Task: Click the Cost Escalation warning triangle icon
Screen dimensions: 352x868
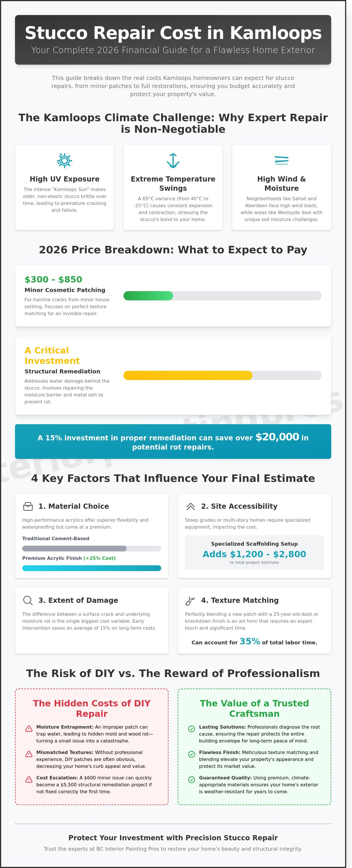Action: click(x=29, y=779)
